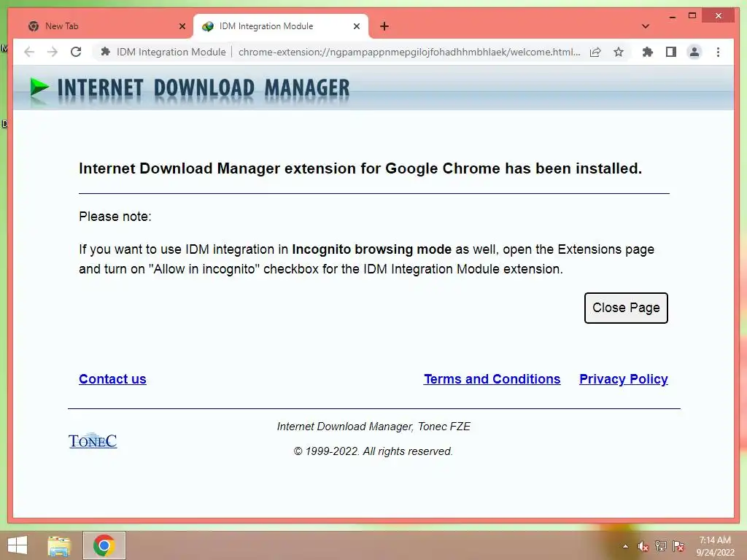
Task: Minimize the Chrome window
Action: tap(672, 16)
